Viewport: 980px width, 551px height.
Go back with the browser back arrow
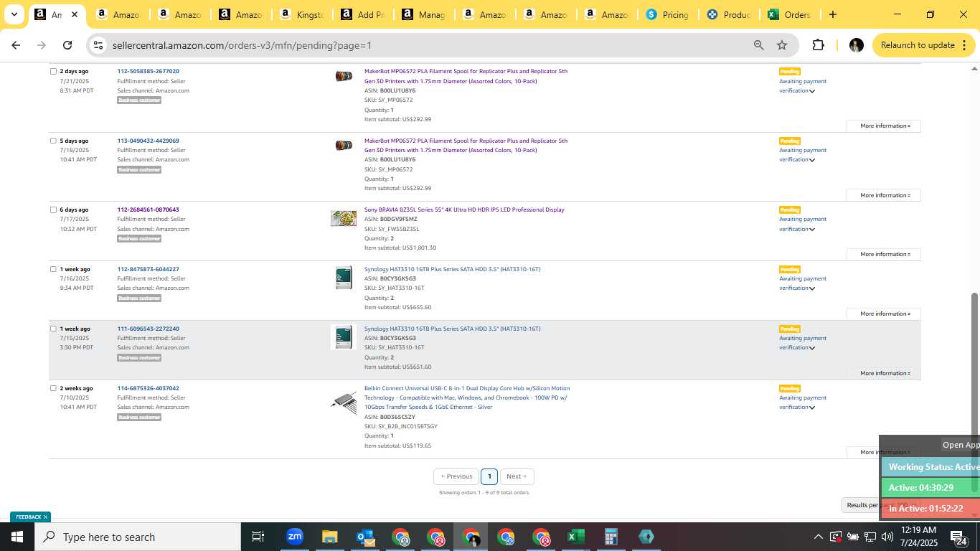(x=16, y=45)
